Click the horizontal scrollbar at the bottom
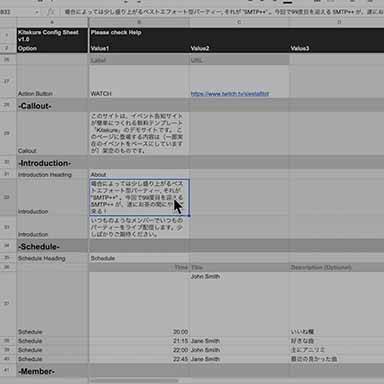The height and width of the screenshot is (384, 384). pyautogui.click(x=134, y=381)
